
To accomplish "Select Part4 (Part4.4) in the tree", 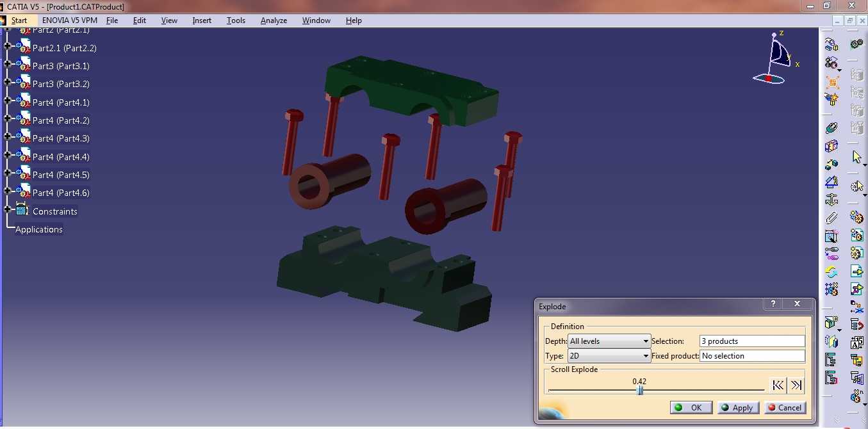I will click(x=61, y=157).
